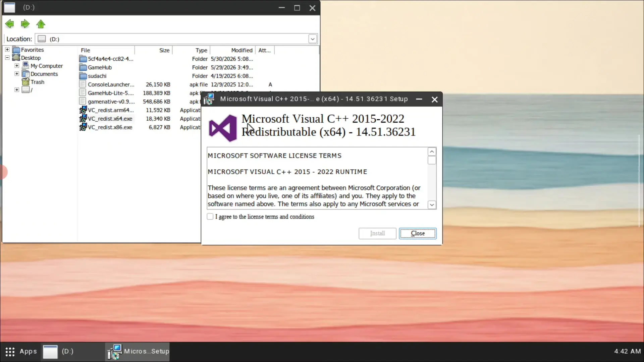Image resolution: width=644 pixels, height=362 pixels.
Task: Close the (D:) file manager window
Action: click(x=312, y=8)
